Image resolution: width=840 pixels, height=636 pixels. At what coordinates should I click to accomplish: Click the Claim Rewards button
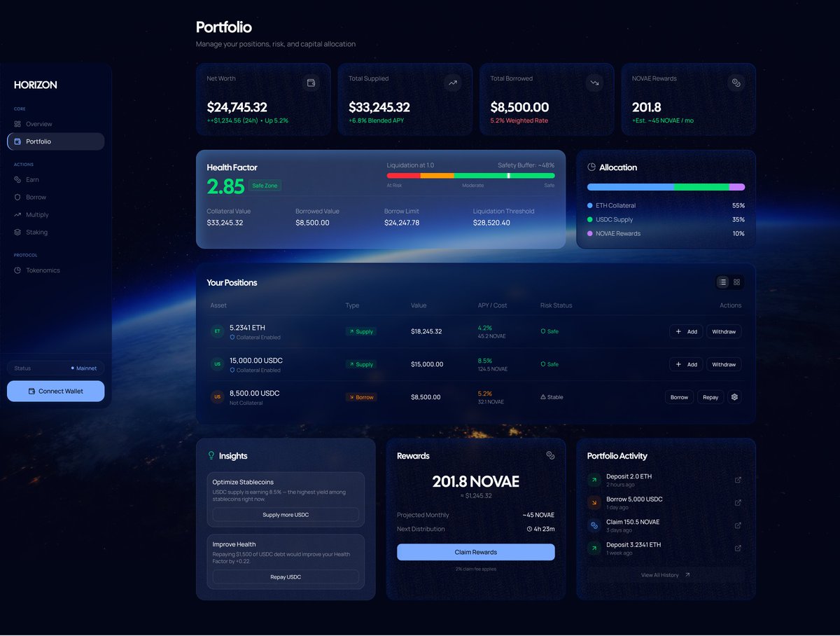(x=476, y=552)
